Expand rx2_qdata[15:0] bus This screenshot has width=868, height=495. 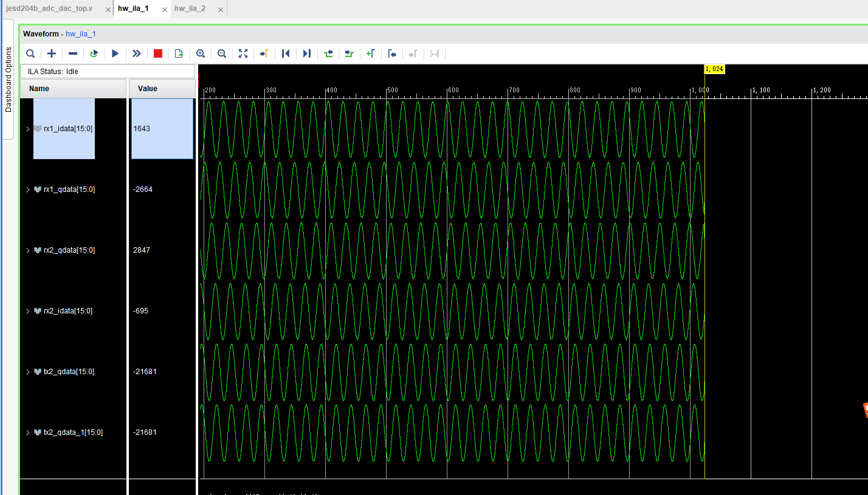pyautogui.click(x=27, y=250)
